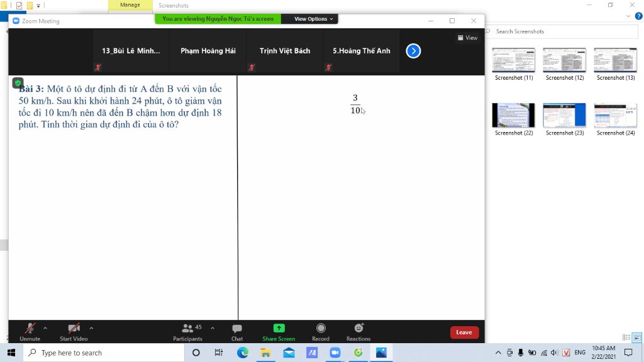Image resolution: width=644 pixels, height=362 pixels.
Task: Open the Reactions menu
Action: [x=358, y=332]
